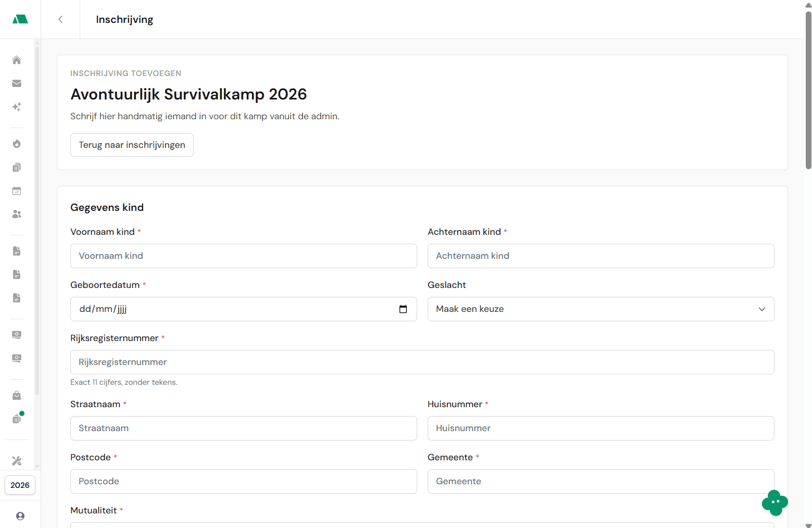Open the sparkles AI icon in sidebar
The image size is (812, 528).
coord(17,107)
